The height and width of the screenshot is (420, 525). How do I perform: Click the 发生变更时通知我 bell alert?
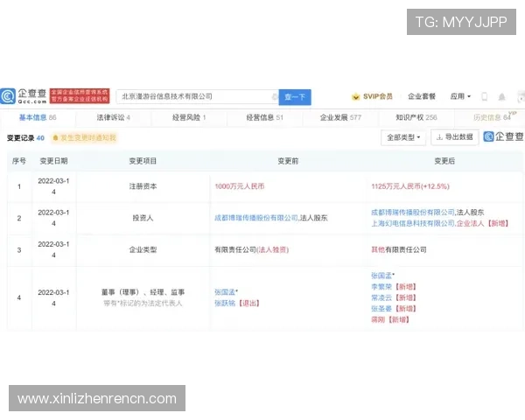click(x=84, y=137)
